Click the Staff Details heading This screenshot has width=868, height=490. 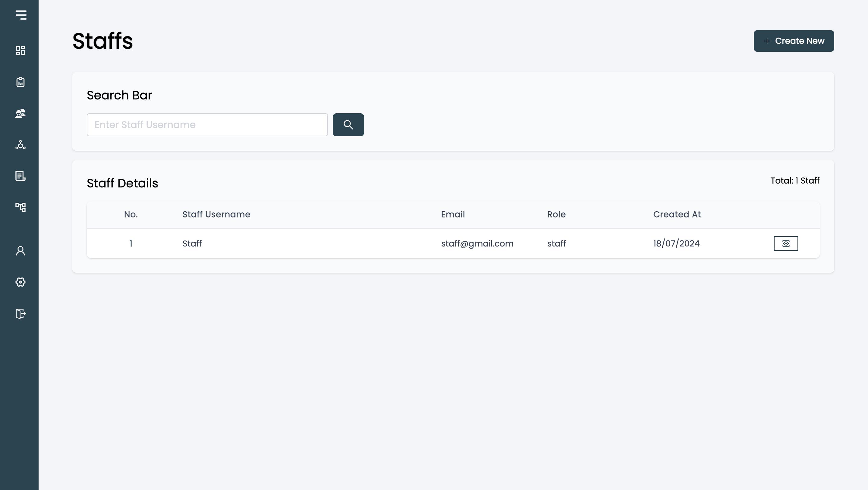(122, 183)
